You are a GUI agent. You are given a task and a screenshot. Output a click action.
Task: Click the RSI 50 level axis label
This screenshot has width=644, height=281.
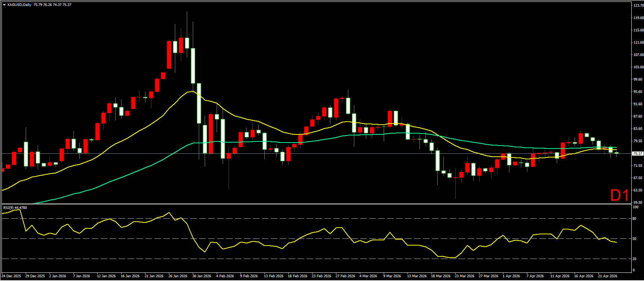[635, 238]
